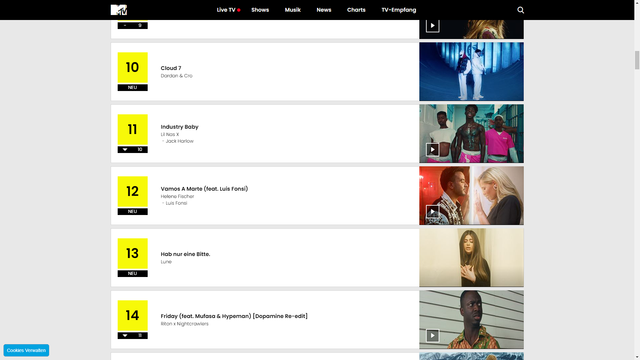Play the Friday Dopamine Re-edit video
The image size is (640, 360).
pyautogui.click(x=432, y=336)
